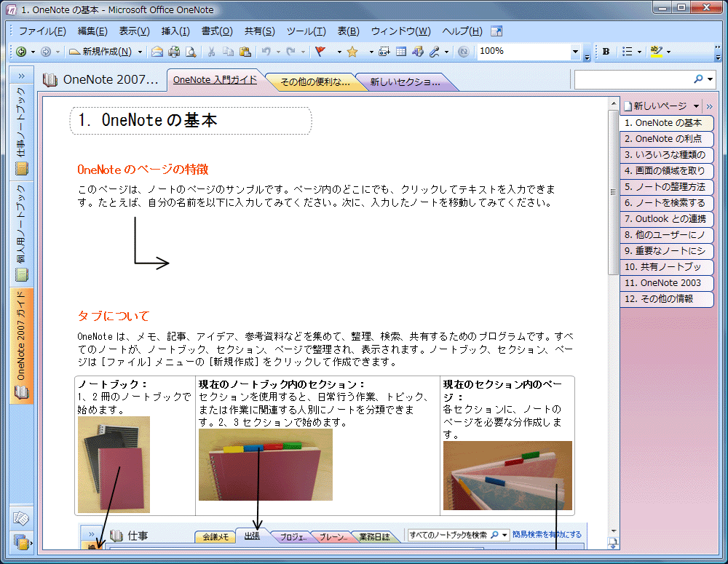Open the 新しいページ dropdown arrow
Viewport: 728px width, 564px height.
click(696, 106)
